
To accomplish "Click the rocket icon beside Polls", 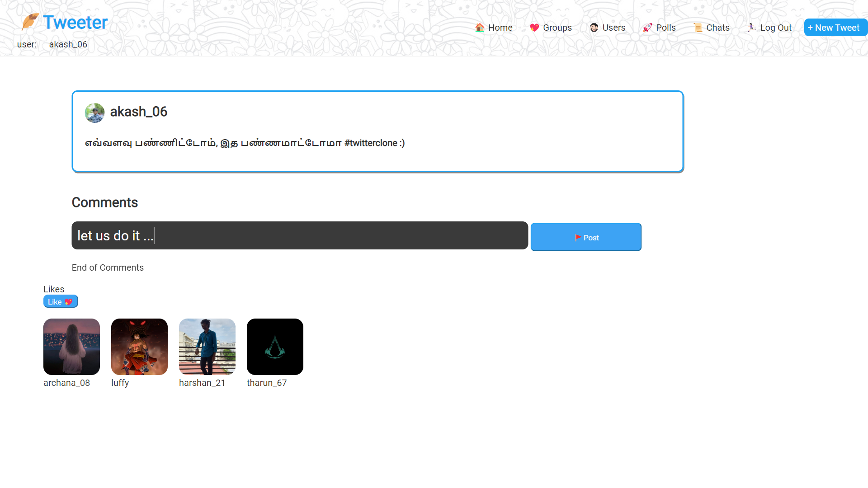I will point(647,28).
